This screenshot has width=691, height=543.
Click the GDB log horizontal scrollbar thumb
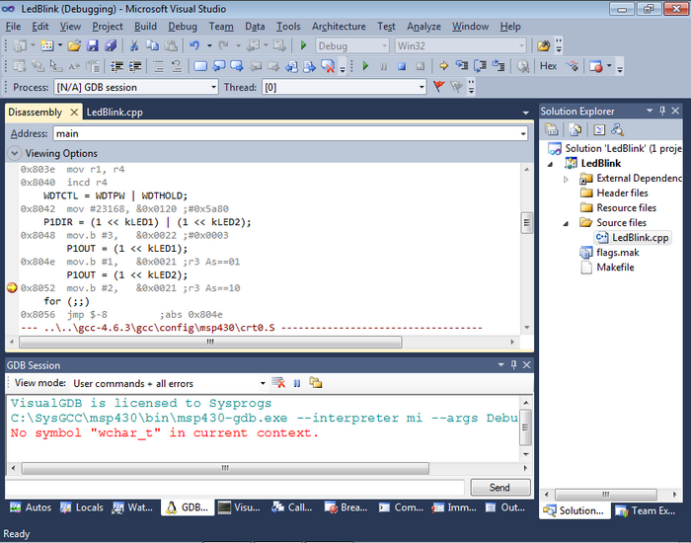click(x=225, y=468)
